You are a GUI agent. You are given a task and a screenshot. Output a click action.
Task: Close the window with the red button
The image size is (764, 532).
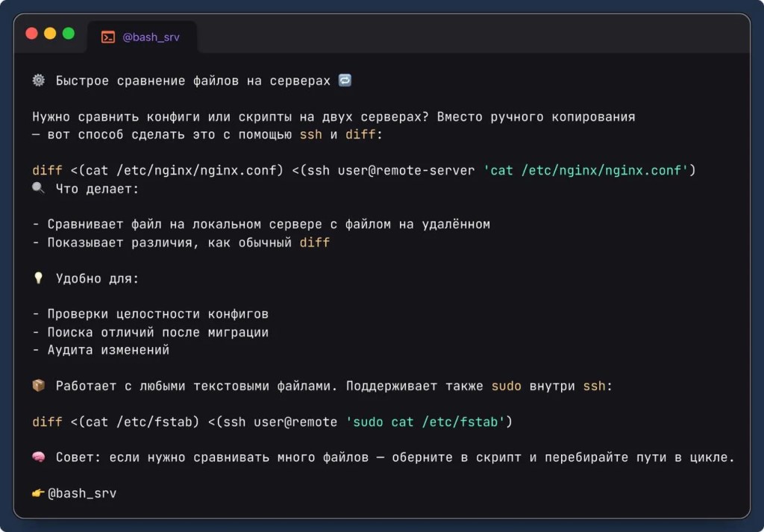tap(31, 34)
